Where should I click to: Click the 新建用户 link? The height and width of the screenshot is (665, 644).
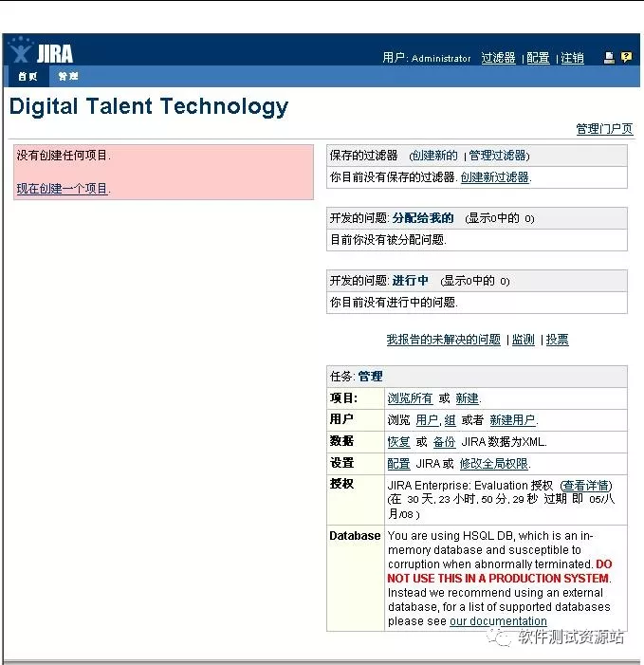pyautogui.click(x=512, y=420)
